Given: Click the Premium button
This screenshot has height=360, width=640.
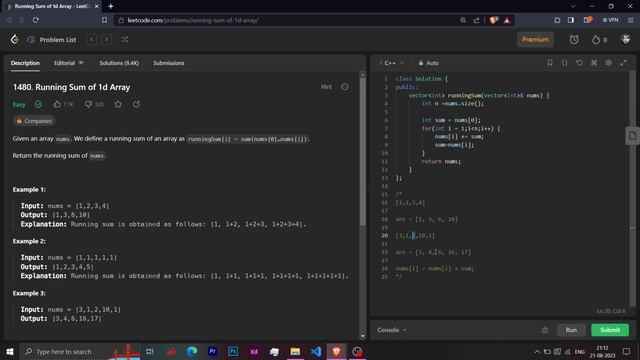Looking at the screenshot, I should pyautogui.click(x=535, y=40).
